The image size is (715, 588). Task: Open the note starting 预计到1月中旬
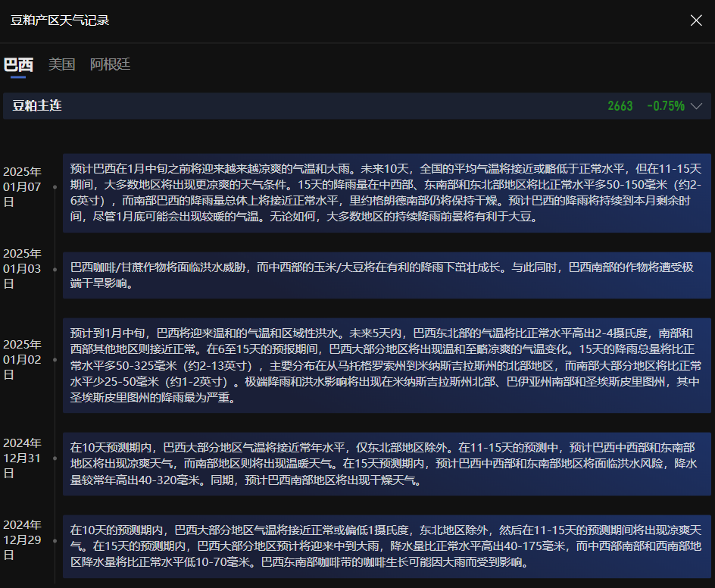(x=387, y=365)
